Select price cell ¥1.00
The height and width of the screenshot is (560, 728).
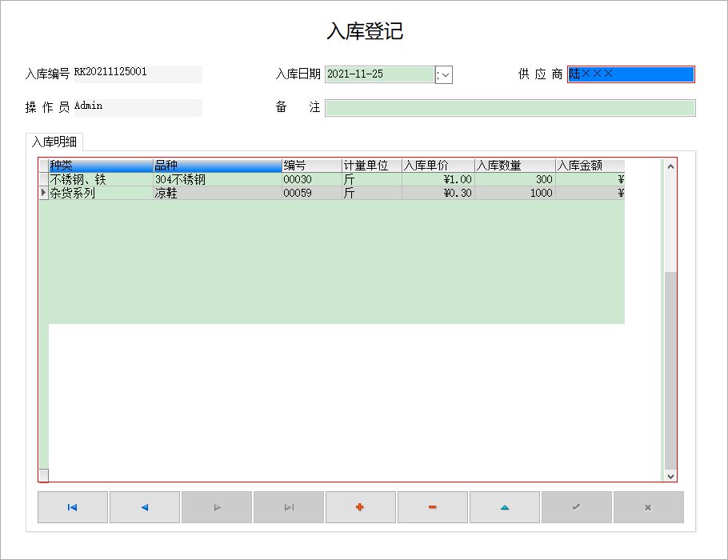[438, 179]
